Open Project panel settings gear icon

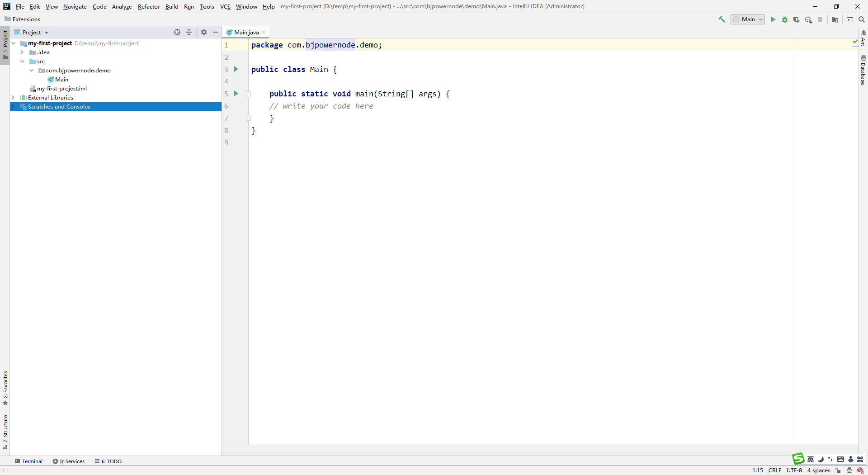click(x=204, y=32)
